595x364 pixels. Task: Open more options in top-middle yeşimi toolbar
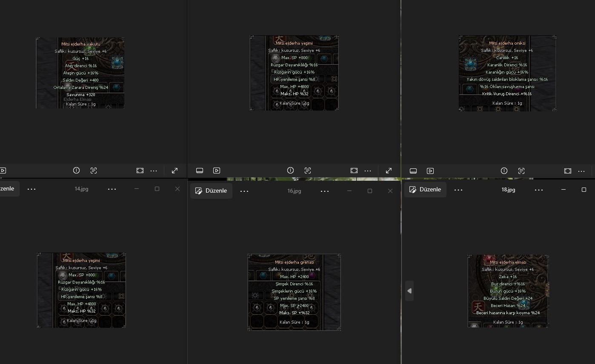coord(368,171)
